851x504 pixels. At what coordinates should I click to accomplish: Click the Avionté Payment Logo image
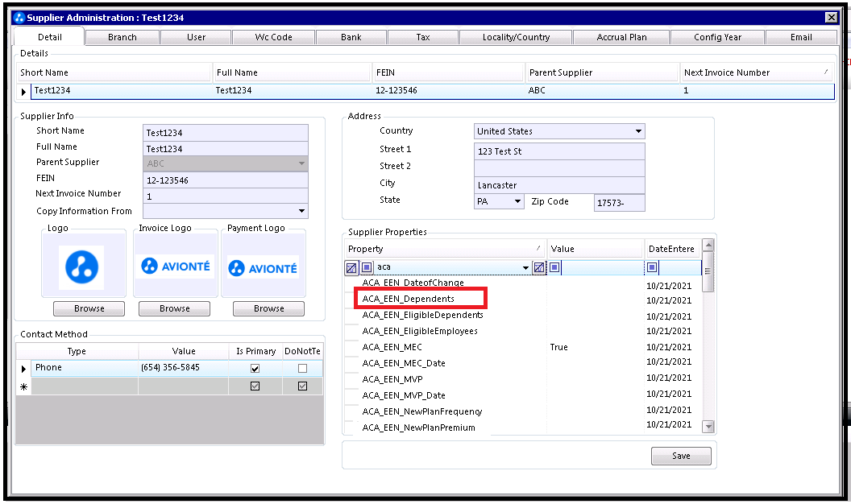pos(262,267)
